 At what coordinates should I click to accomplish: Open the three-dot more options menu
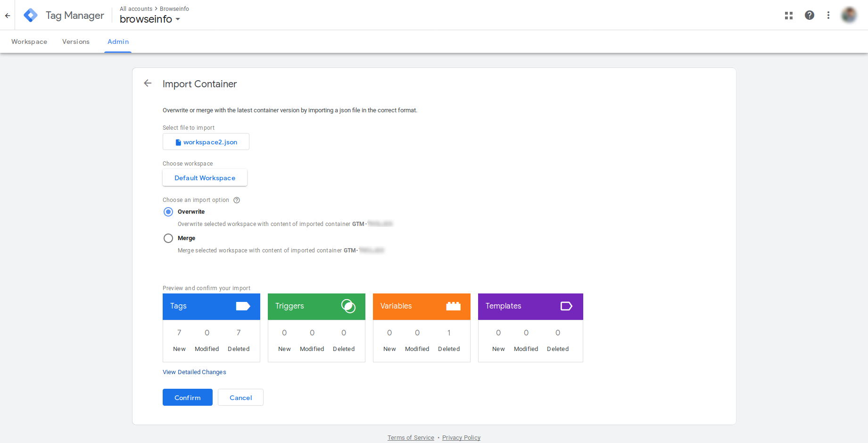coord(828,15)
